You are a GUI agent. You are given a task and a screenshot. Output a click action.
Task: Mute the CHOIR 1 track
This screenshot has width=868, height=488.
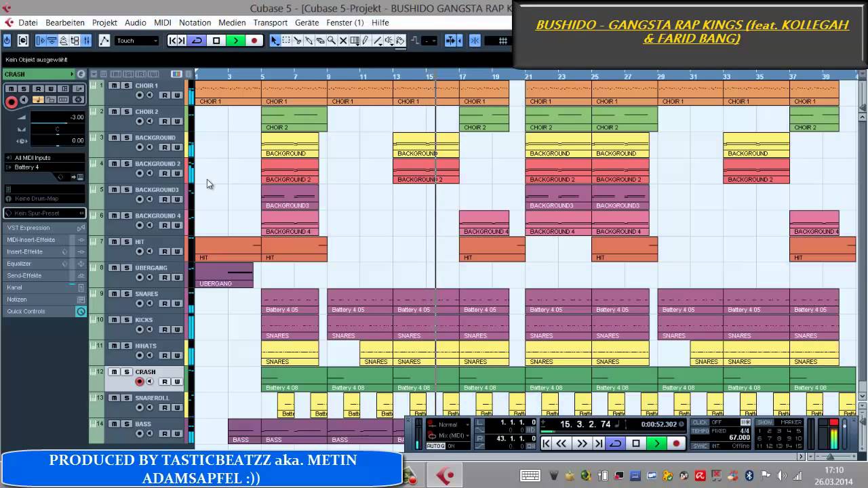[115, 85]
